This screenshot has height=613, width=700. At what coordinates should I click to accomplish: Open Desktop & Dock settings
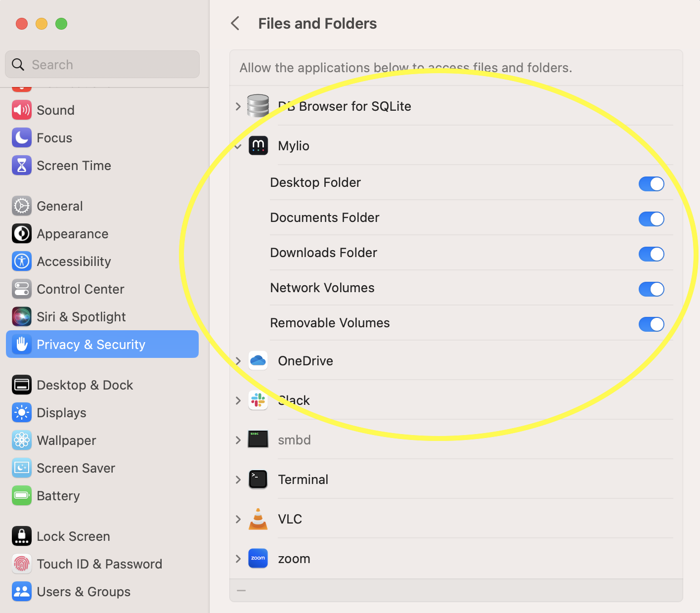(85, 385)
